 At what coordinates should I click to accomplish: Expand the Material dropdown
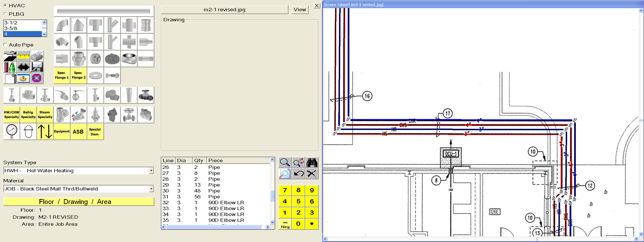click(x=151, y=189)
